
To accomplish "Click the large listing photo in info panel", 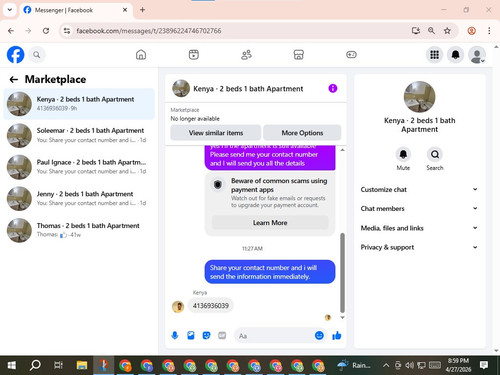I will (419, 97).
